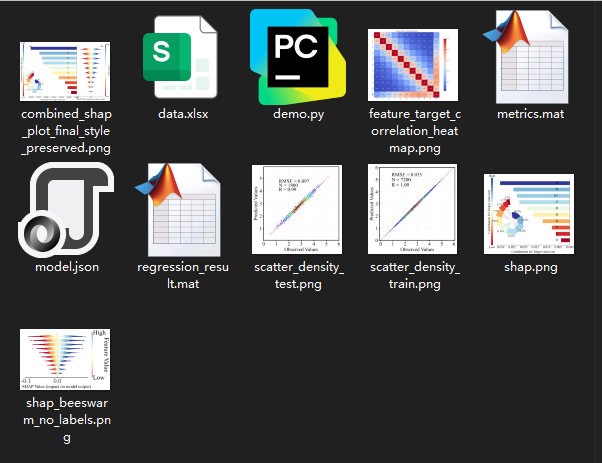The image size is (602, 463).
Task: Select the shap.png thumbnail
Action: click(529, 214)
